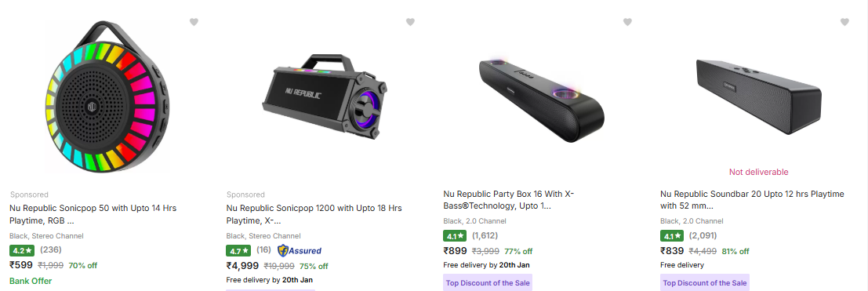Viewport: 868px width, 291px height.
Task: Add Sonicpop 1200 speaker to wishlist
Action: coord(410,22)
